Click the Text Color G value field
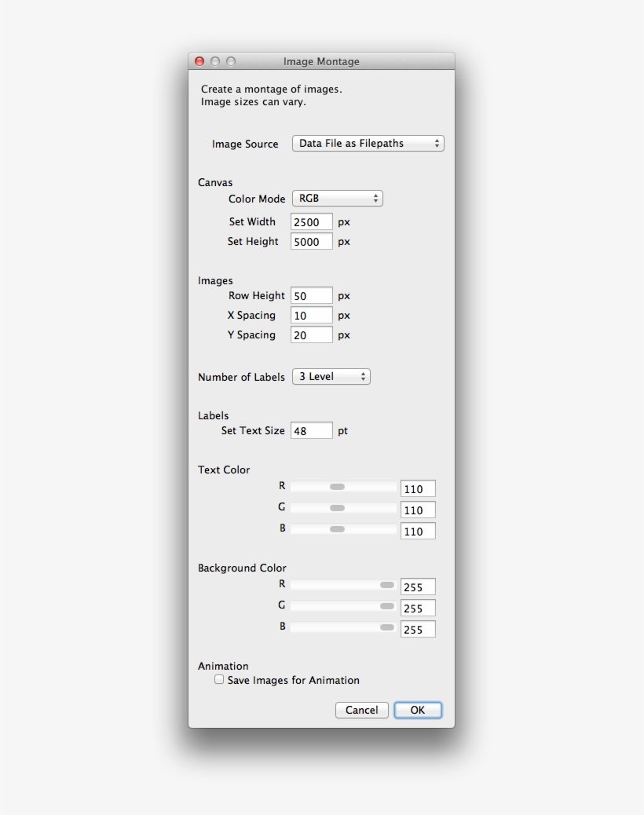The width and height of the screenshot is (644, 815). tap(418, 510)
